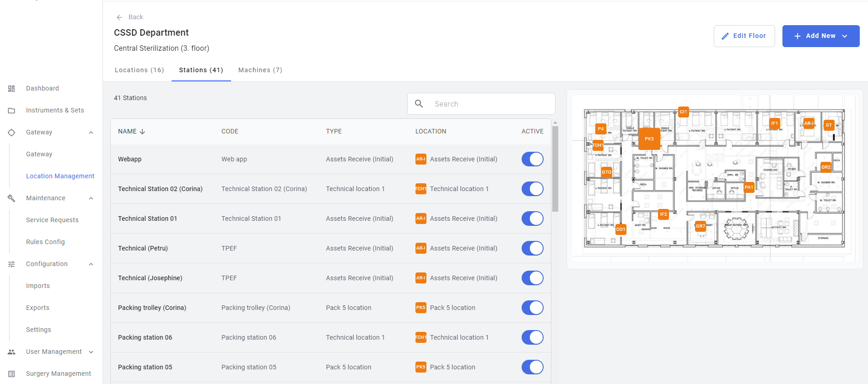Click the Dashboard grid icon

click(11, 89)
